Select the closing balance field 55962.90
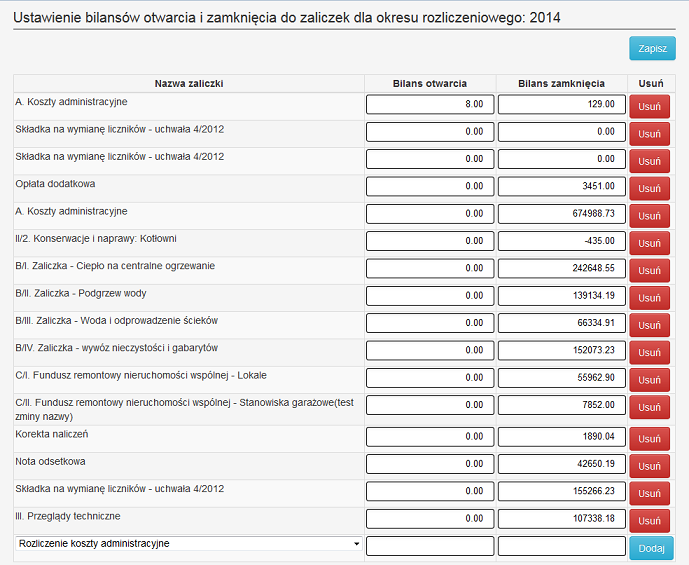The height and width of the screenshot is (565, 689). pos(562,377)
